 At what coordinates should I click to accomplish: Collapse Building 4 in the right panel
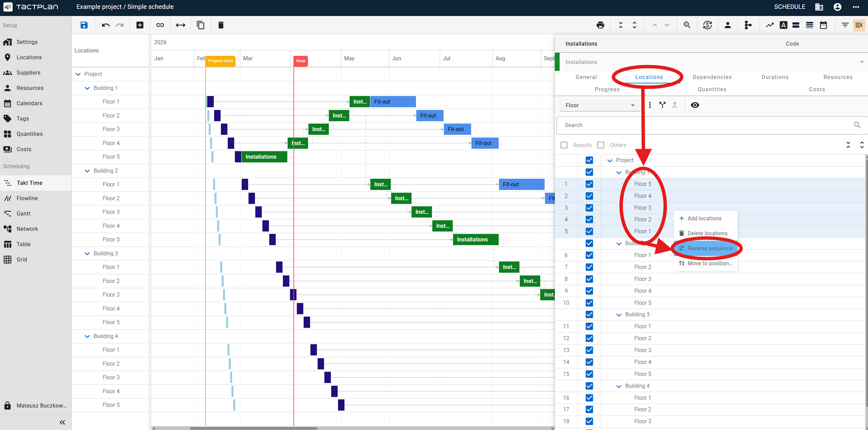point(619,386)
